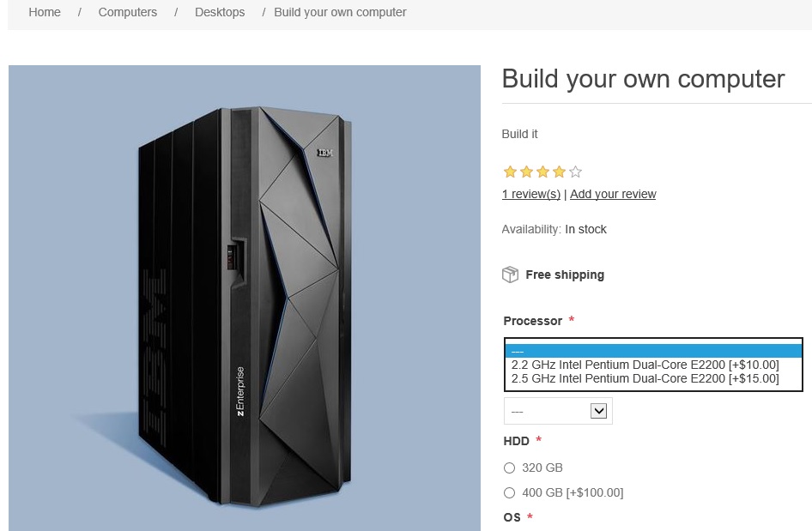Viewport: 812px width, 531px height.
Task: Click the 'Processor' field label
Action: click(x=532, y=321)
